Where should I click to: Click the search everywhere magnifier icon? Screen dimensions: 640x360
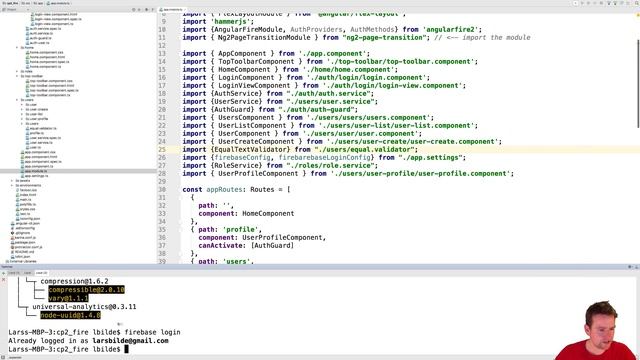pyautogui.click(x=636, y=3)
